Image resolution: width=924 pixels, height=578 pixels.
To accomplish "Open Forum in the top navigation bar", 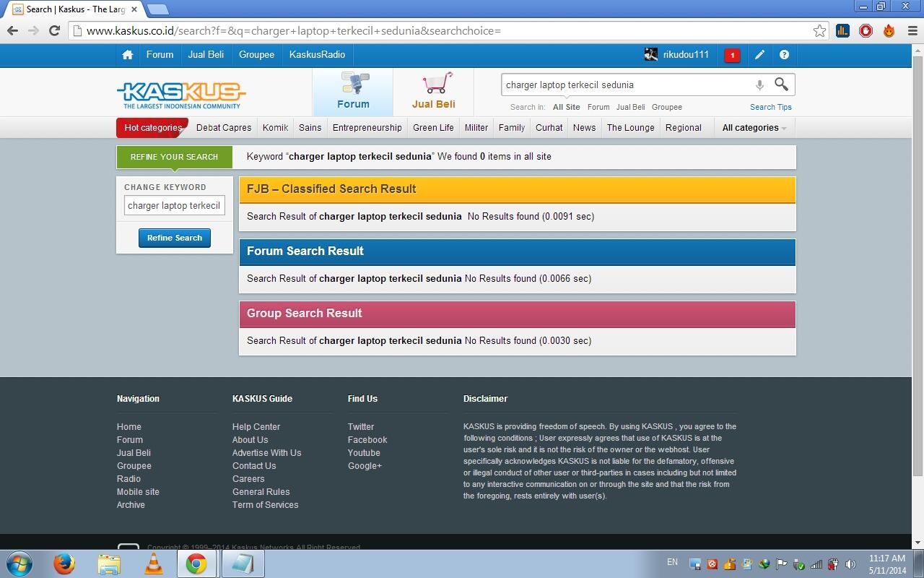I will tap(160, 55).
